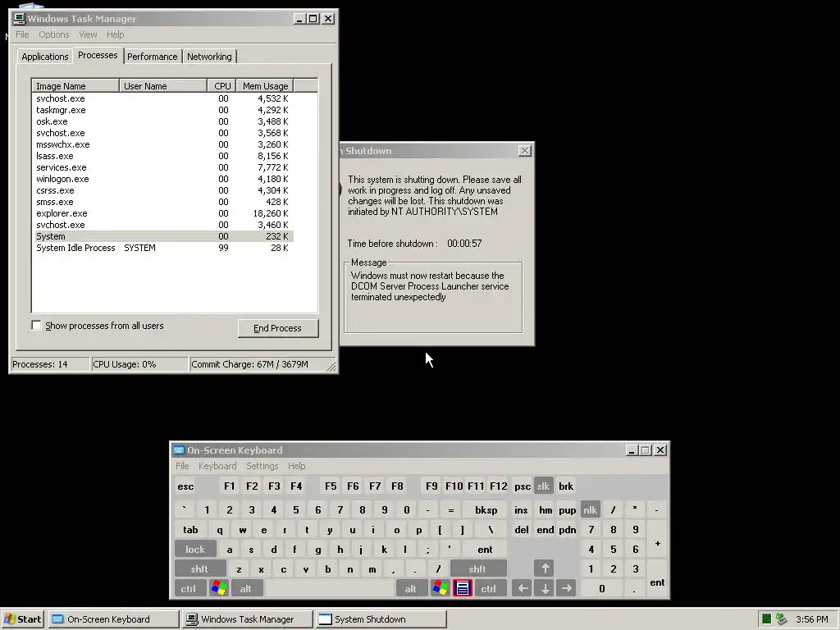Select System Idle Process row

click(x=163, y=248)
